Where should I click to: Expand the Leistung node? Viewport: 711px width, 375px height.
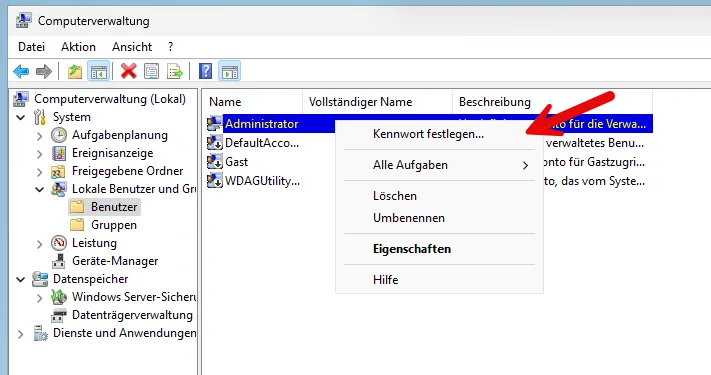[x=39, y=244]
